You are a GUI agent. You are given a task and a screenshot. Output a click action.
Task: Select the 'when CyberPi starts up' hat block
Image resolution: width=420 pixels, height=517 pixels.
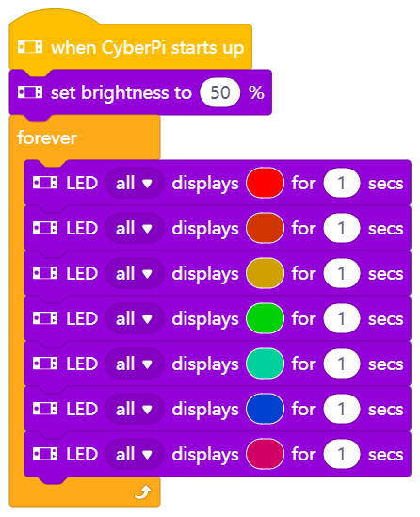(x=130, y=47)
